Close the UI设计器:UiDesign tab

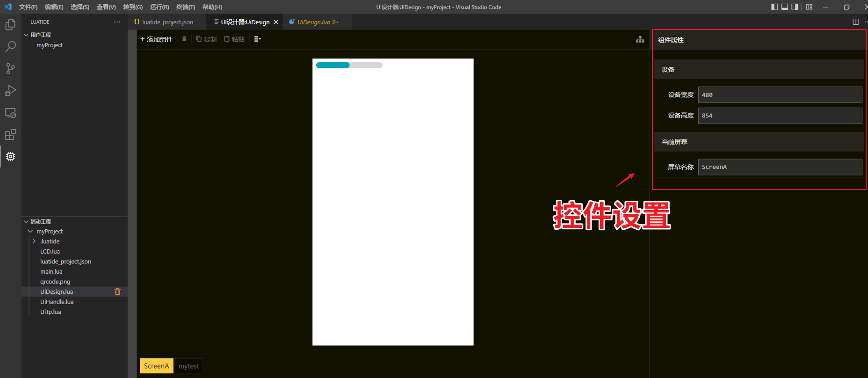pos(276,22)
